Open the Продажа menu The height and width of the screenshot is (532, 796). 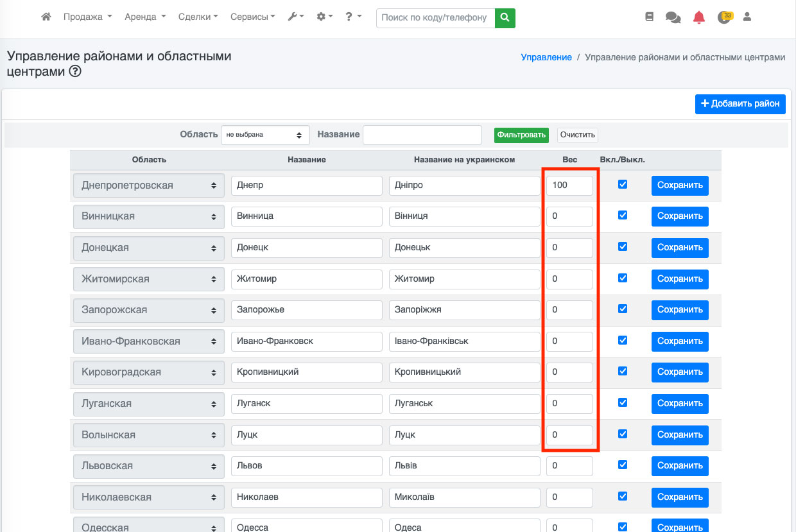87,17
